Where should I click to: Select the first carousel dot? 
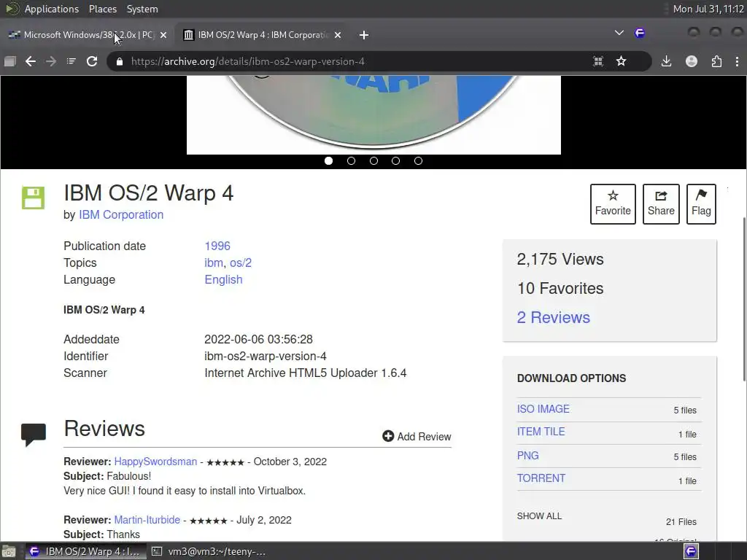329,161
